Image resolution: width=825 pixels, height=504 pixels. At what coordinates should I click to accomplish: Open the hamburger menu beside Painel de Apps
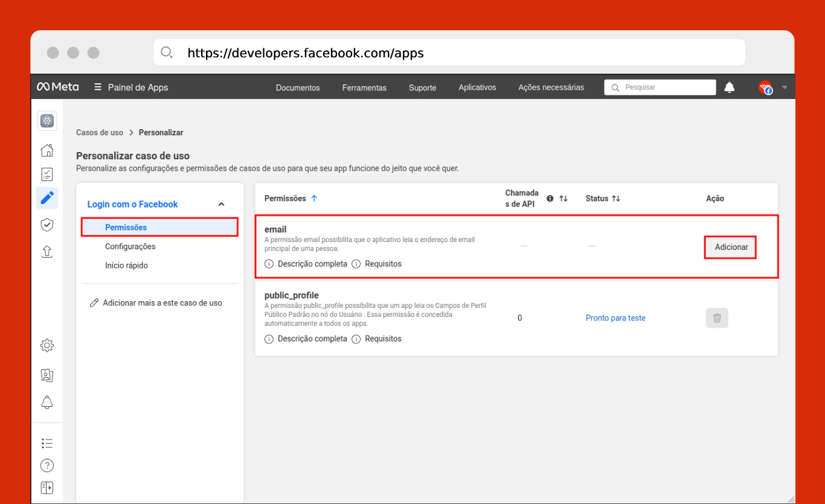click(x=98, y=87)
